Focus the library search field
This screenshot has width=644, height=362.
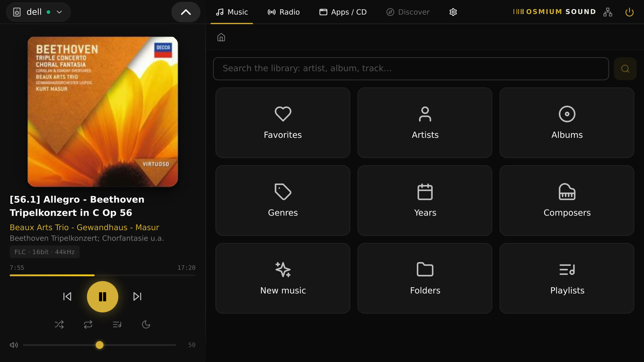(x=411, y=69)
